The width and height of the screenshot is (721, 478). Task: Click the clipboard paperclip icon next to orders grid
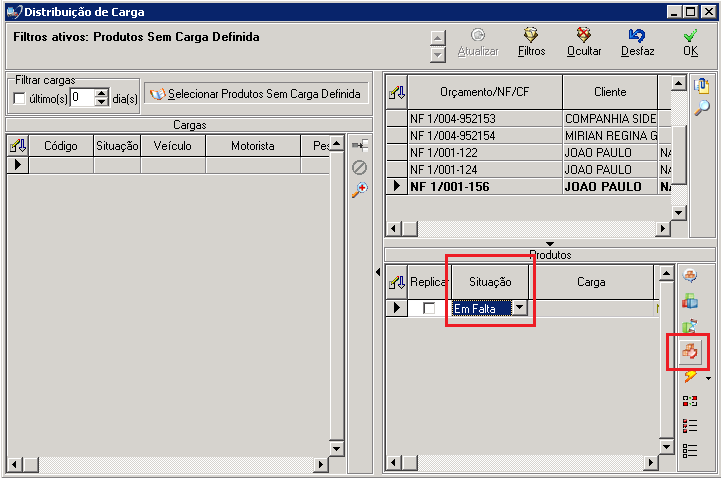click(702, 85)
